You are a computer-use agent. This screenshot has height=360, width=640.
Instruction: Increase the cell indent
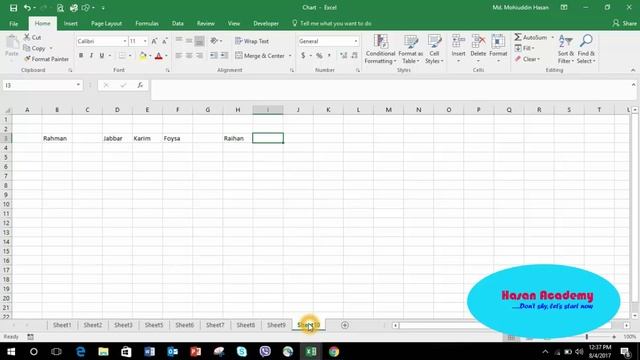(224, 56)
